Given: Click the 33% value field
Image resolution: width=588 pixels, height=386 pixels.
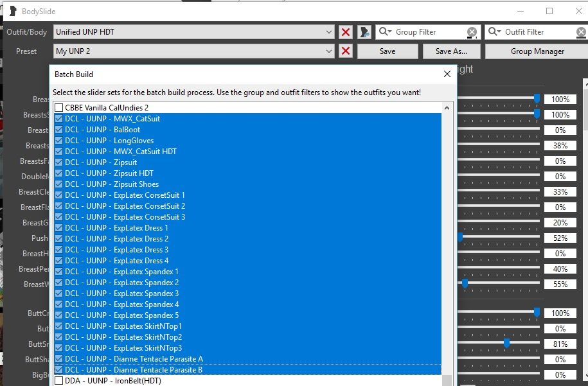Looking at the screenshot, I should pos(560,192).
